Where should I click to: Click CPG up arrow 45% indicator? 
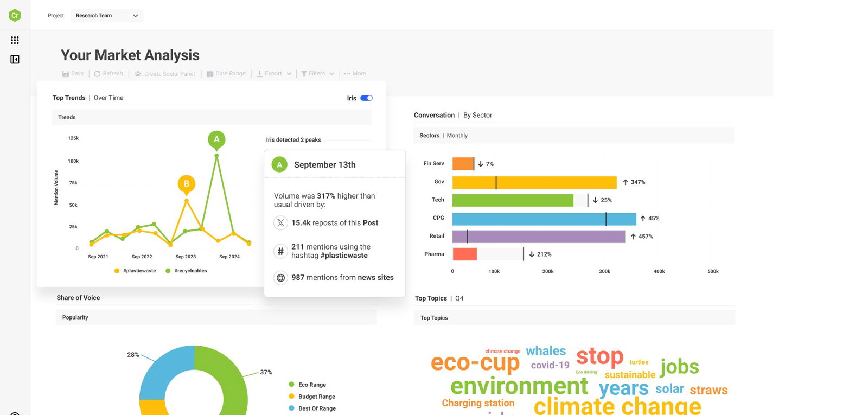(x=649, y=219)
